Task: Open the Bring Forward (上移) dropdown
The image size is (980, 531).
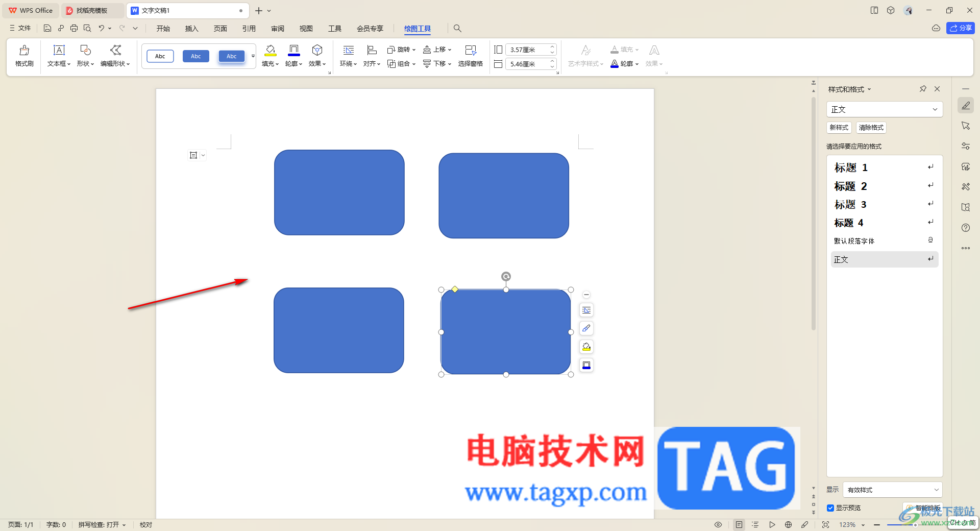Action: 437,50
